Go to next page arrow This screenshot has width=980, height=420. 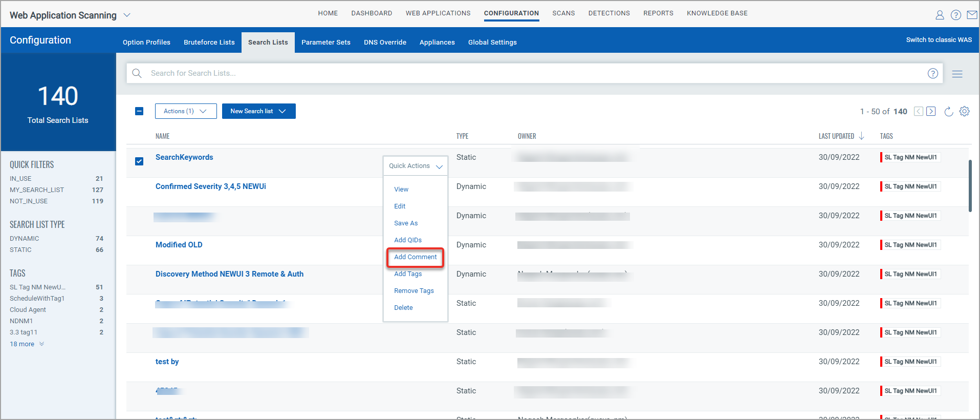pyautogui.click(x=931, y=111)
